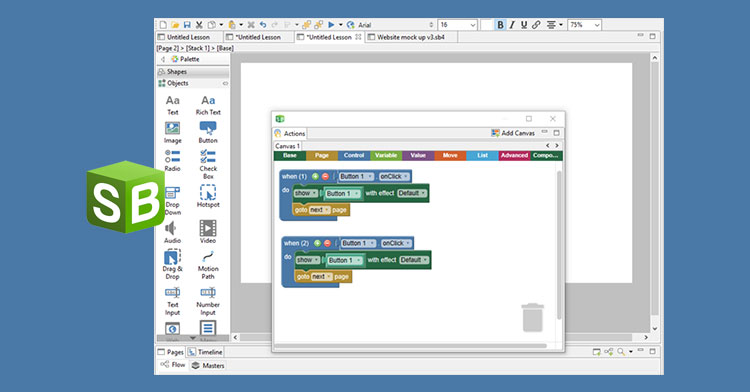Open the Control block category
750x392 pixels.
click(354, 155)
